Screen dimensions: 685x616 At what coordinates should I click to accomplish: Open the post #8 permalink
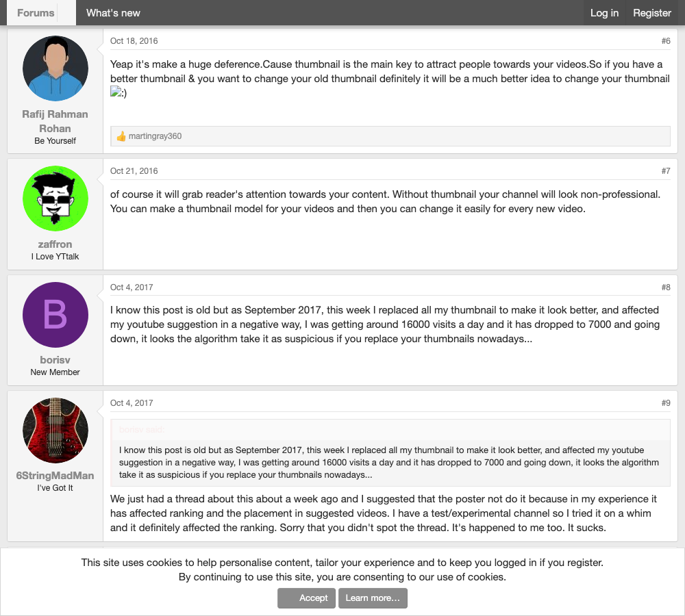(x=665, y=287)
